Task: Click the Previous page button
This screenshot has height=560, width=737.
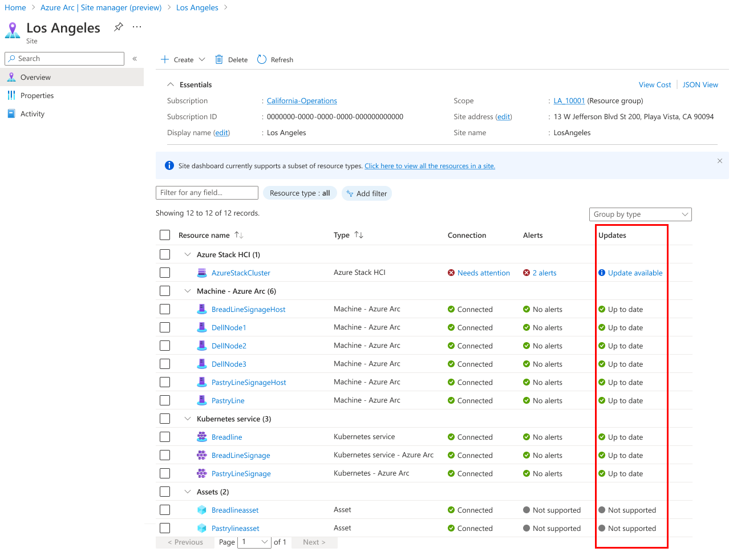Action: (185, 542)
